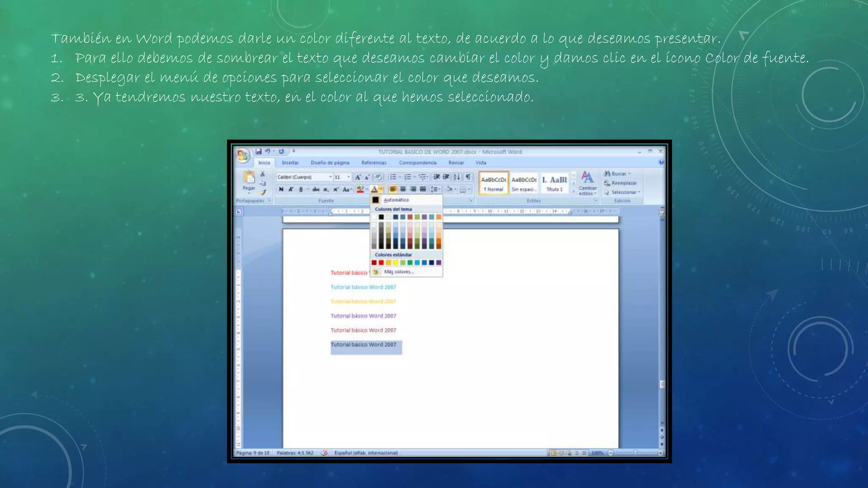The height and width of the screenshot is (488, 868).
Task: Click the 100% zoom level in the status bar
Action: (x=597, y=453)
